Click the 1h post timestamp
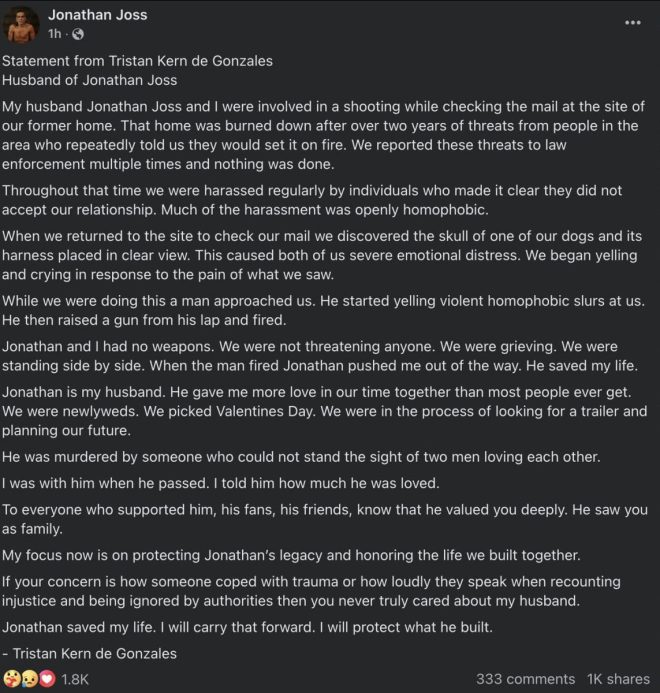The height and width of the screenshot is (693, 660). [x=55, y=34]
